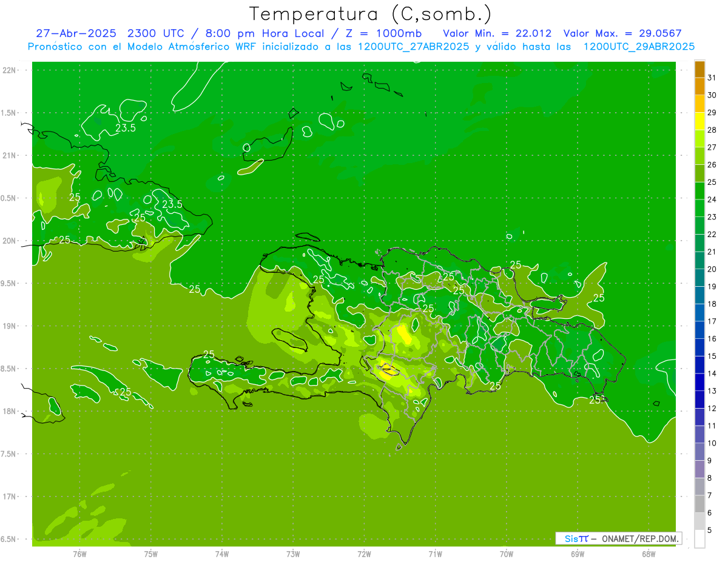Click the "2300 UTC" time text
The height and width of the screenshot is (562, 728).
158,33
